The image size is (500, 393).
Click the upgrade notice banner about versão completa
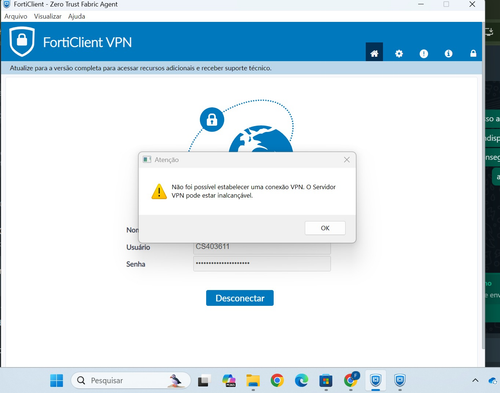coord(241,68)
